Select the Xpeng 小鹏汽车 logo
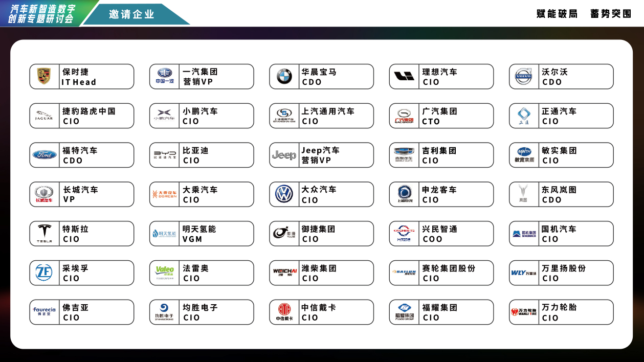 pyautogui.click(x=164, y=116)
